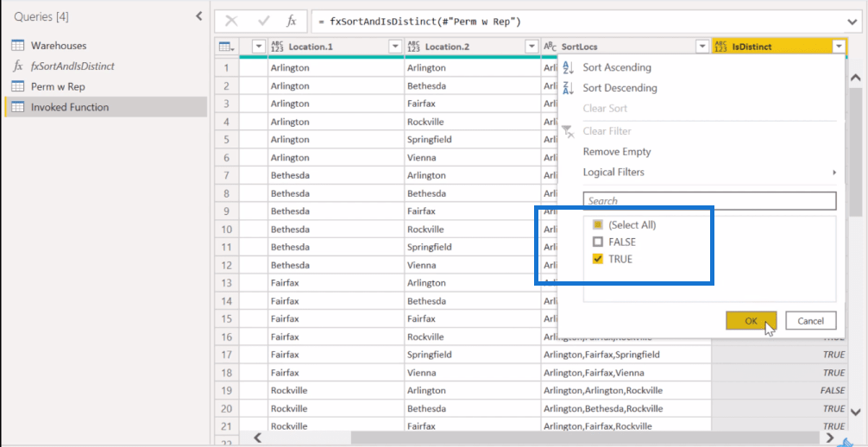Expand the formula bar using the chevron
Screen dimensions: 868x447
852,22
